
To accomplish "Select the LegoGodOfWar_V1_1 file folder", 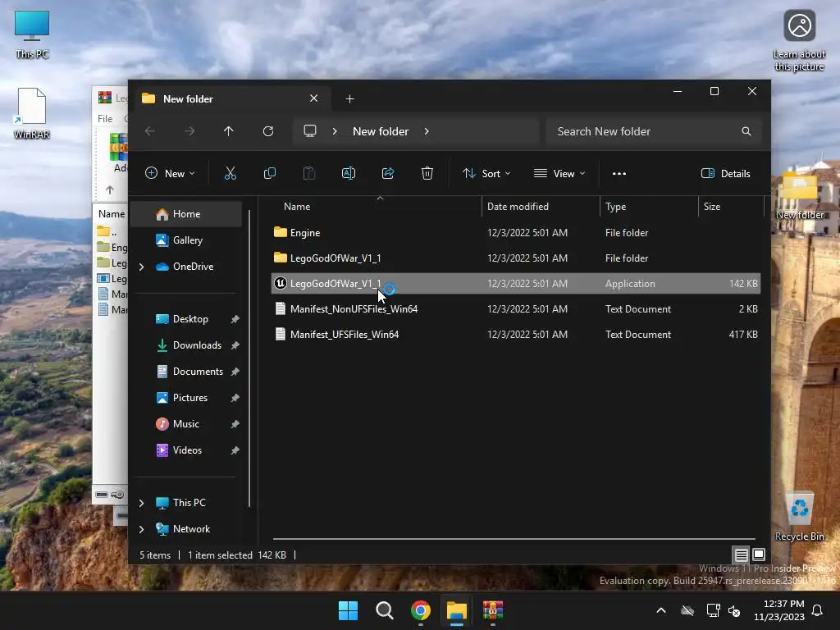I will (516, 258).
